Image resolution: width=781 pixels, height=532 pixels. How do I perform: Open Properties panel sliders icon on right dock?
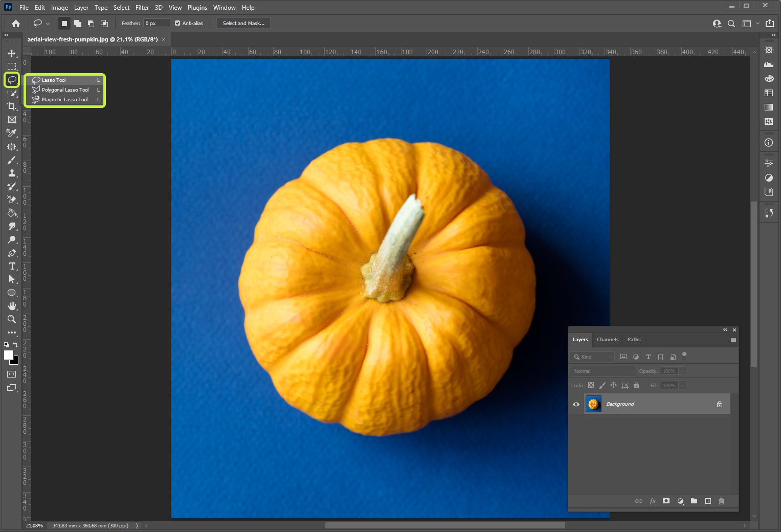pos(769,164)
